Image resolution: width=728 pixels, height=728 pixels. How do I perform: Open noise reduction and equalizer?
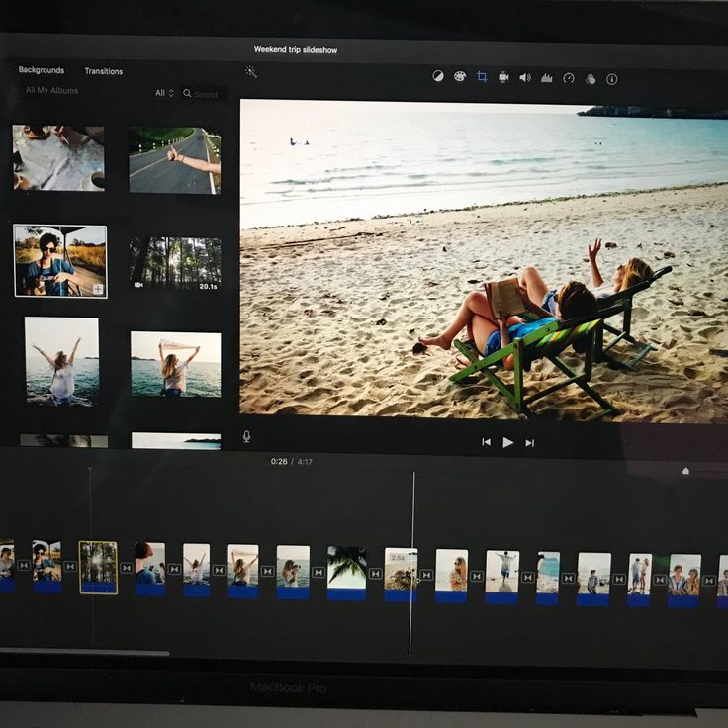tap(546, 78)
